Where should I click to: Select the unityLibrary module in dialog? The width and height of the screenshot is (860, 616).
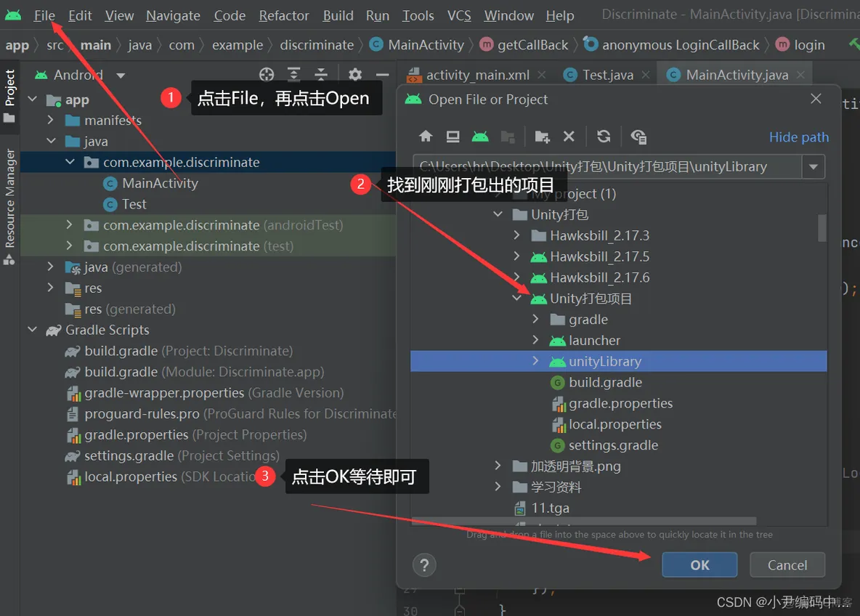pyautogui.click(x=619, y=361)
